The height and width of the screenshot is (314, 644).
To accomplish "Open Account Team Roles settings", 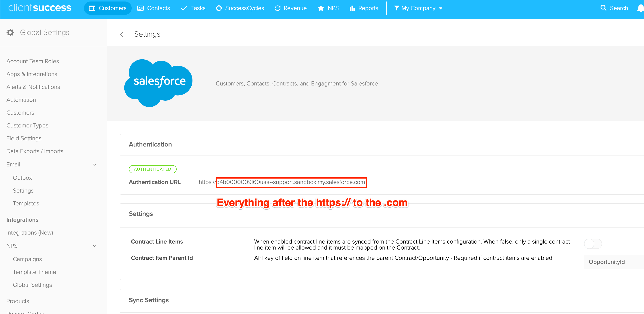I will pyautogui.click(x=33, y=61).
